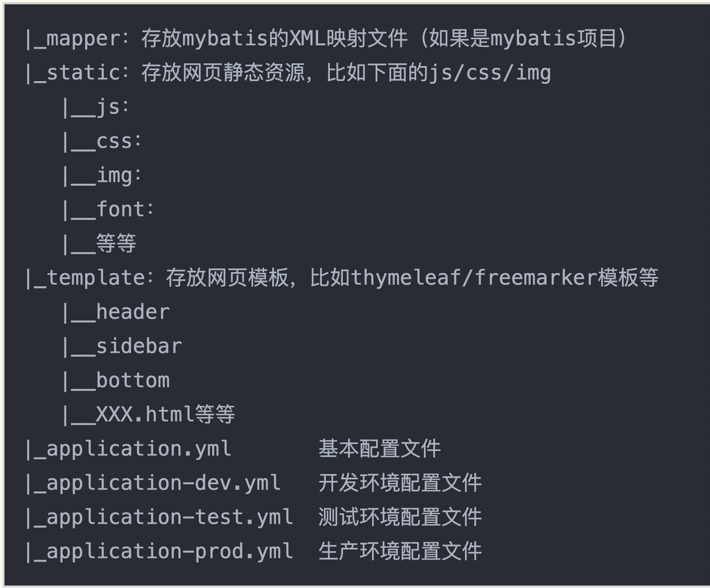The image size is (710, 588).
Task: Click the header template entry
Action: point(116,312)
